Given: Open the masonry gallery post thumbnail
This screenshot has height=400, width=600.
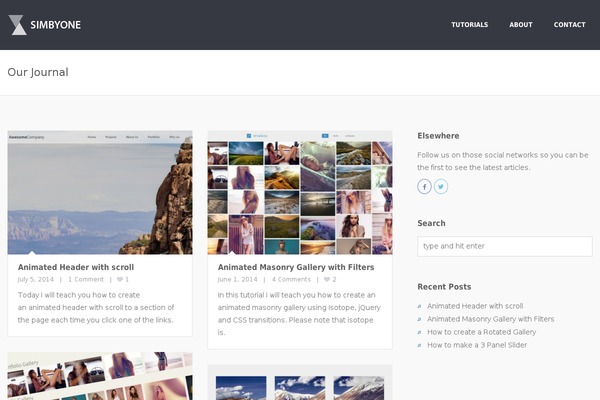Looking at the screenshot, I should [x=300, y=193].
